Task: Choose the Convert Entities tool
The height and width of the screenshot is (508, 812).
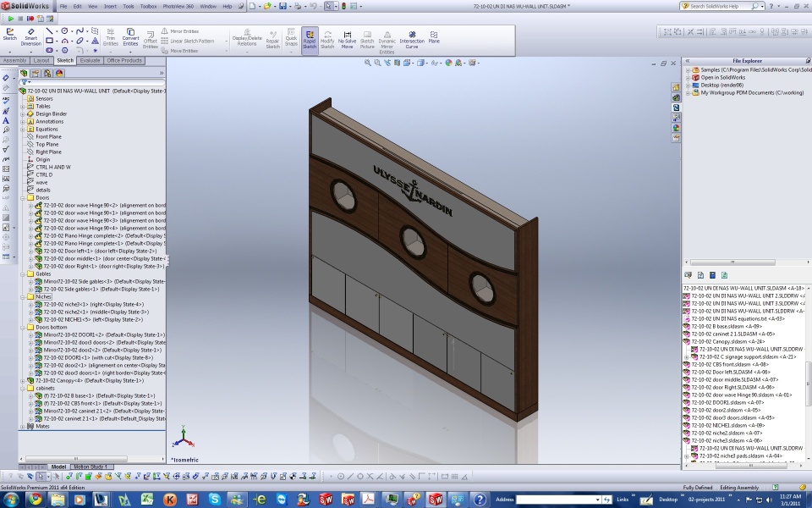Action: [x=130, y=37]
